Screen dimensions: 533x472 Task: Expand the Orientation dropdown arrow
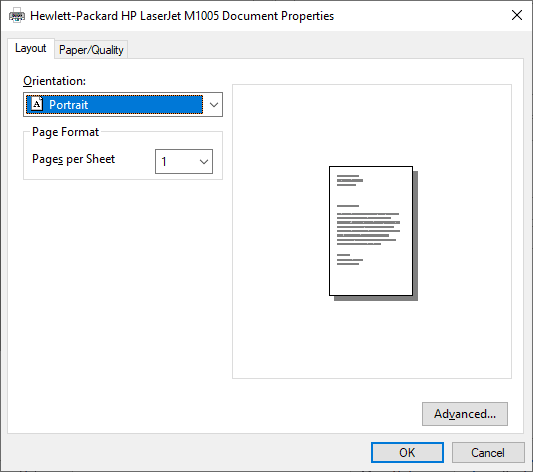pyautogui.click(x=213, y=105)
